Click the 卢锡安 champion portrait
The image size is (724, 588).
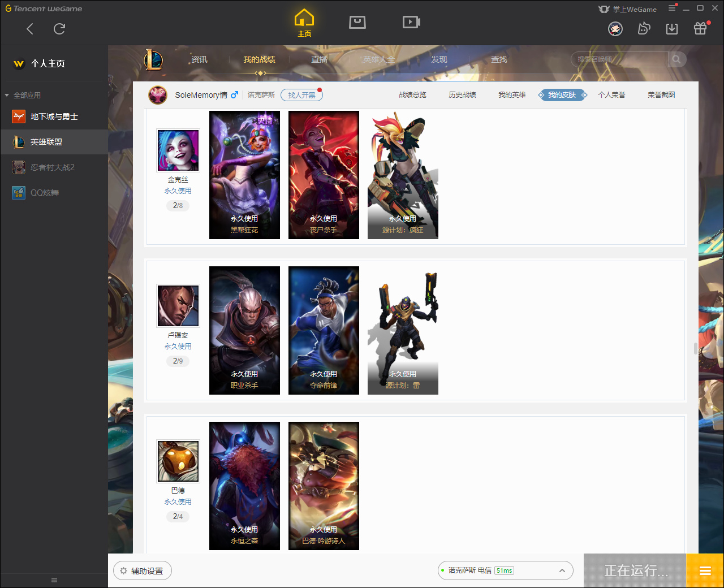tap(178, 305)
